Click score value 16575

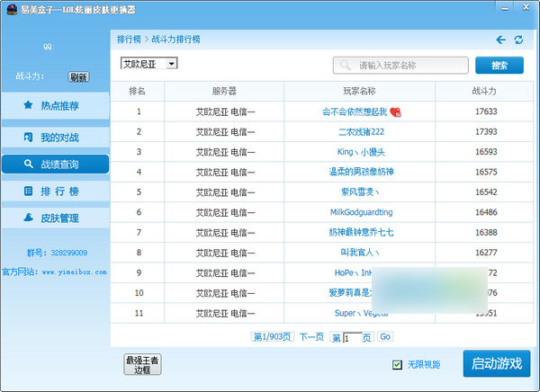click(486, 172)
